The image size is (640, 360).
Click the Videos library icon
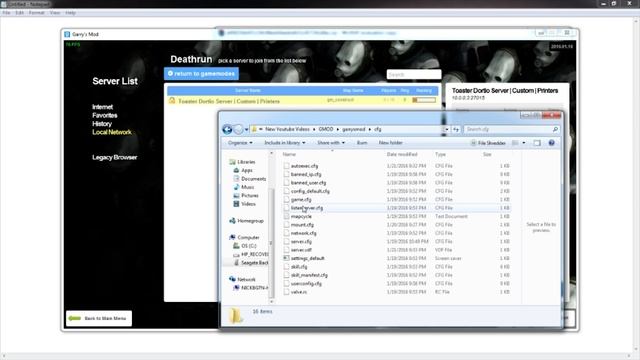pos(236,204)
